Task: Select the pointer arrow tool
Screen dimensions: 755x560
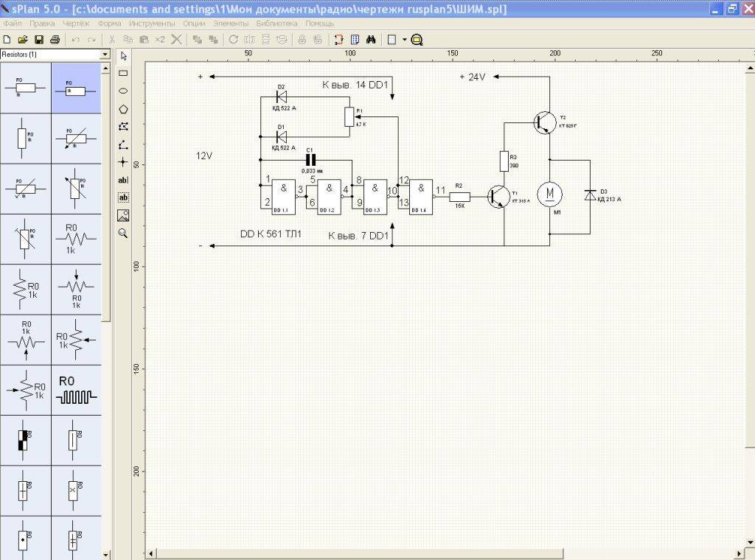Action: click(x=123, y=56)
